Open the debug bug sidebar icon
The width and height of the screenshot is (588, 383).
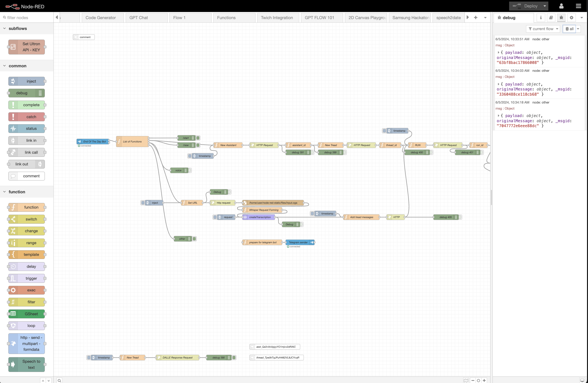point(561,18)
